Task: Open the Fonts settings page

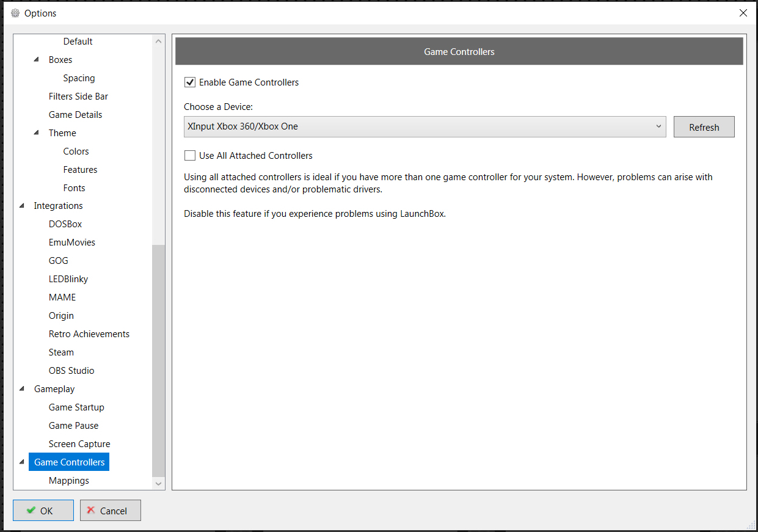Action: 74,188
